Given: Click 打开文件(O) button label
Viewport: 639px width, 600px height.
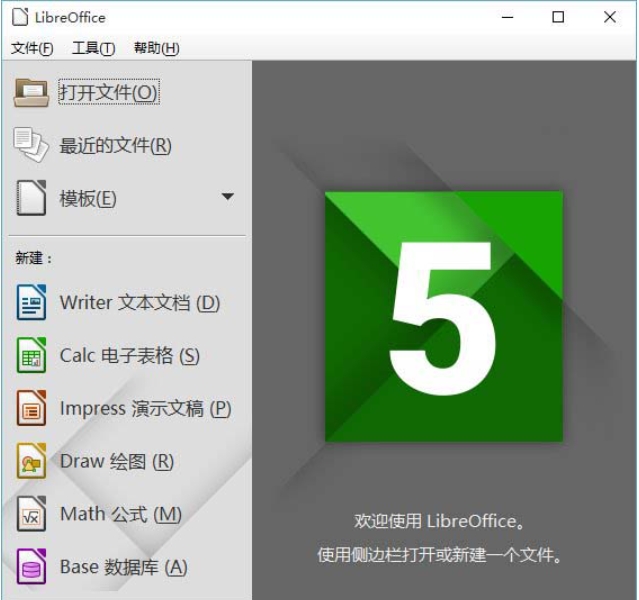Looking at the screenshot, I should 109,92.
